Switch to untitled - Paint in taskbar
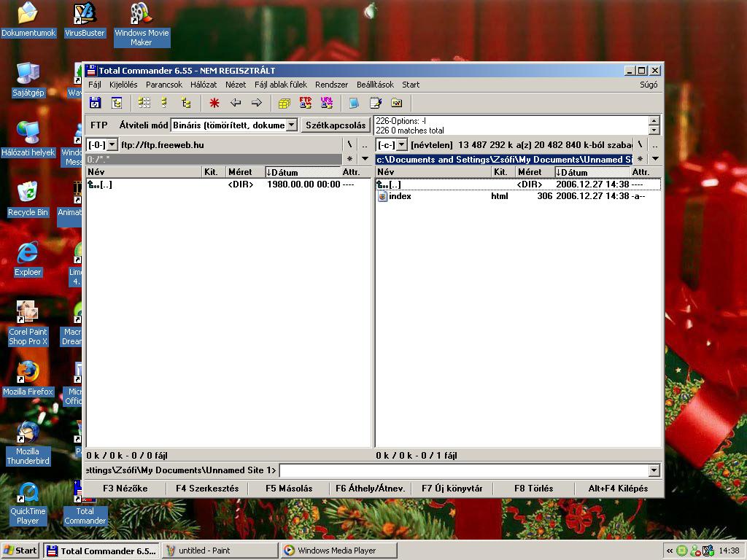 (220, 551)
